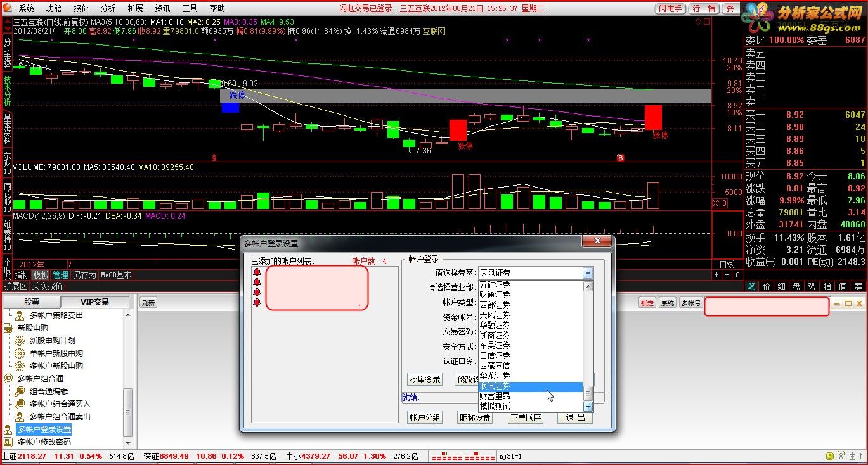Click the 下单顺序 button

(525, 417)
